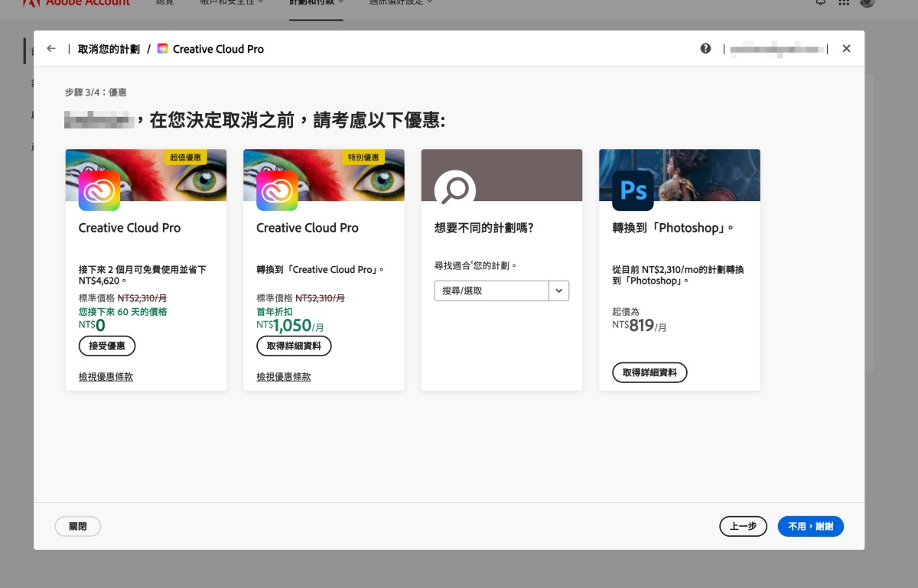Open the help question mark icon
918x588 pixels.
click(705, 48)
